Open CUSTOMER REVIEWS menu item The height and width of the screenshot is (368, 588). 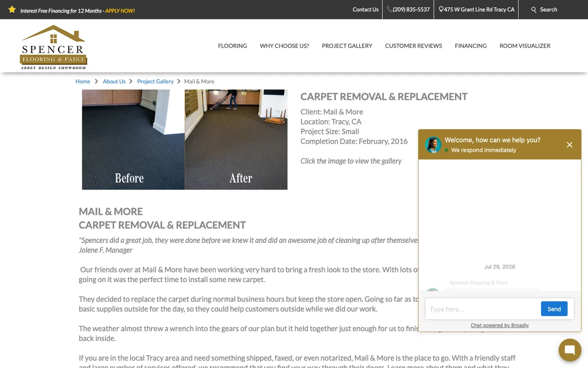tap(414, 46)
